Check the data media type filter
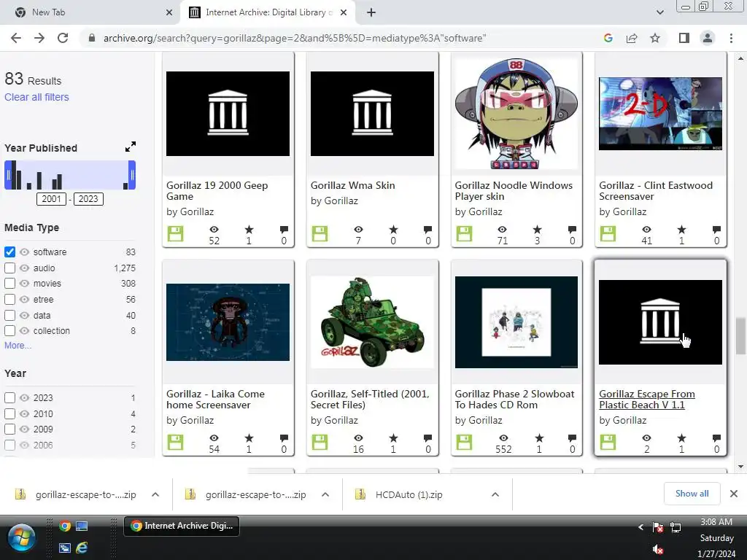Viewport: 747px width, 560px height. [9, 315]
